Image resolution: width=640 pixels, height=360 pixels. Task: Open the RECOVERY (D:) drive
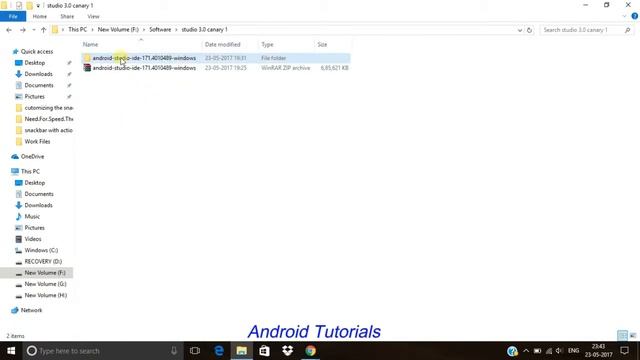(43, 262)
